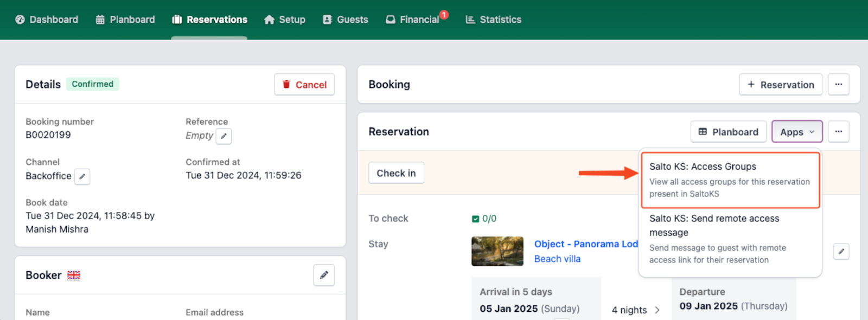Open Reservation panel three-dot menu

[838, 132]
